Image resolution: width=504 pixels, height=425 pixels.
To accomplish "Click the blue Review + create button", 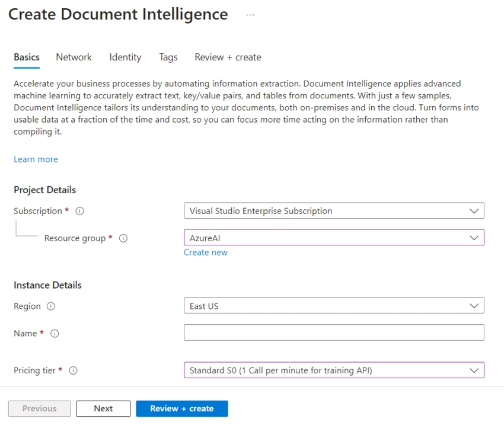I will [x=182, y=408].
